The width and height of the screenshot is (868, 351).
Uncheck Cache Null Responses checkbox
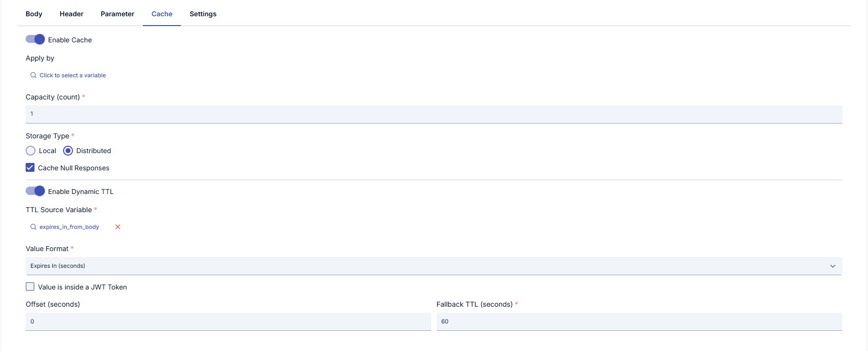(x=30, y=167)
